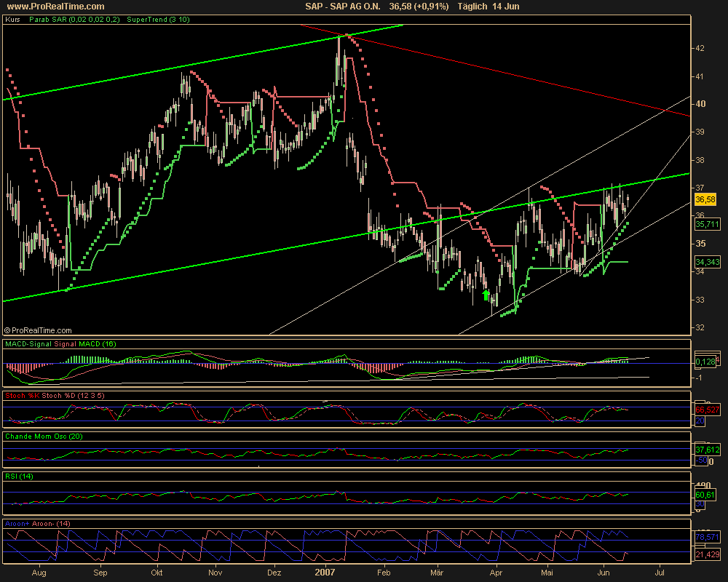Screen dimensions: 728x582
Task: Click the green up-arrow marker on the chart
Action: click(486, 295)
